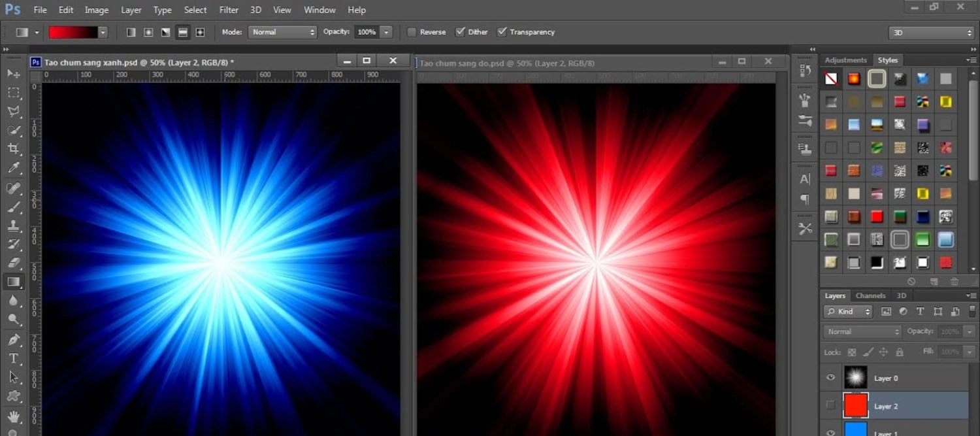Switch to the Adjustments tab
980x436 pixels.
pyautogui.click(x=845, y=60)
